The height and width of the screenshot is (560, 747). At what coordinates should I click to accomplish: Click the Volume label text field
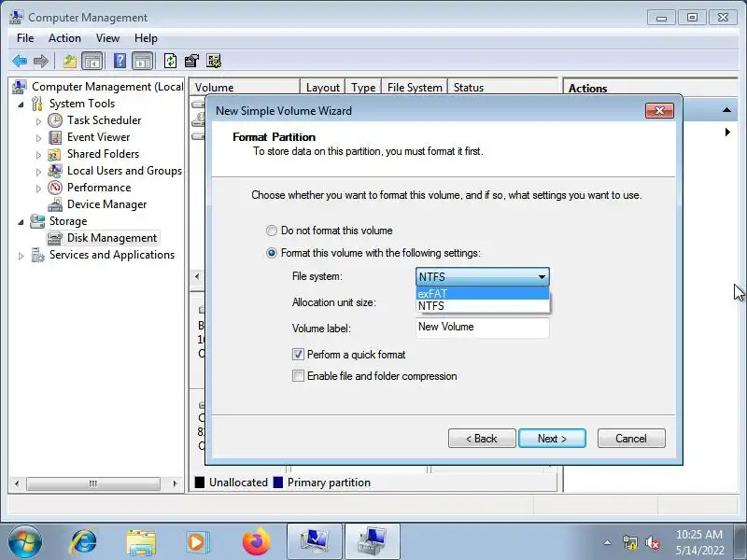pos(483,328)
